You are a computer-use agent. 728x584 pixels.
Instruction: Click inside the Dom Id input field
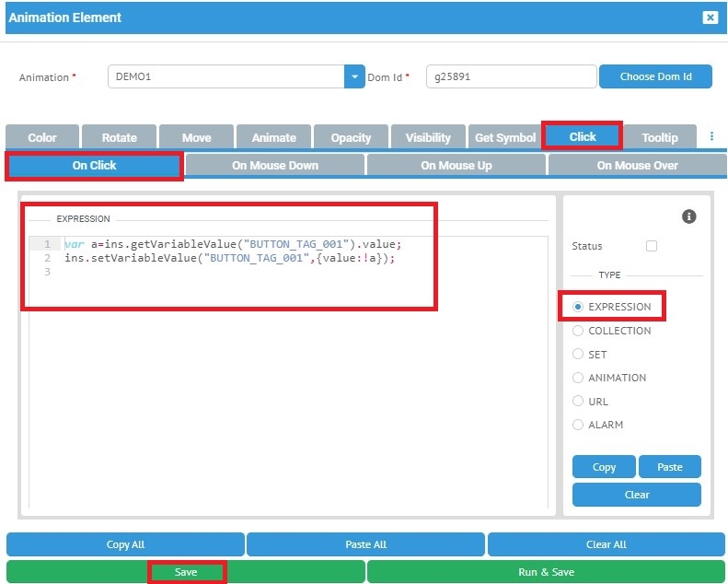click(510, 76)
